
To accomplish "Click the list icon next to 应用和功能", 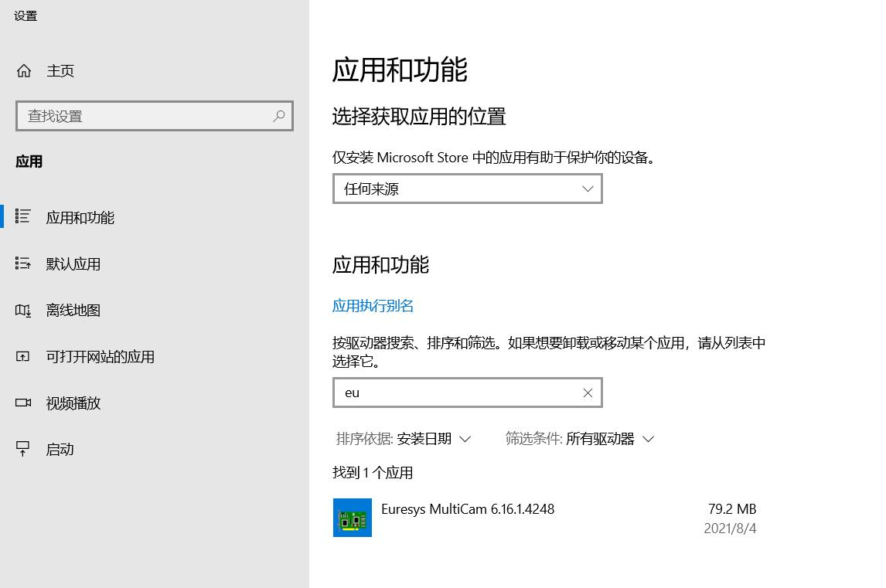I will pyautogui.click(x=23, y=217).
